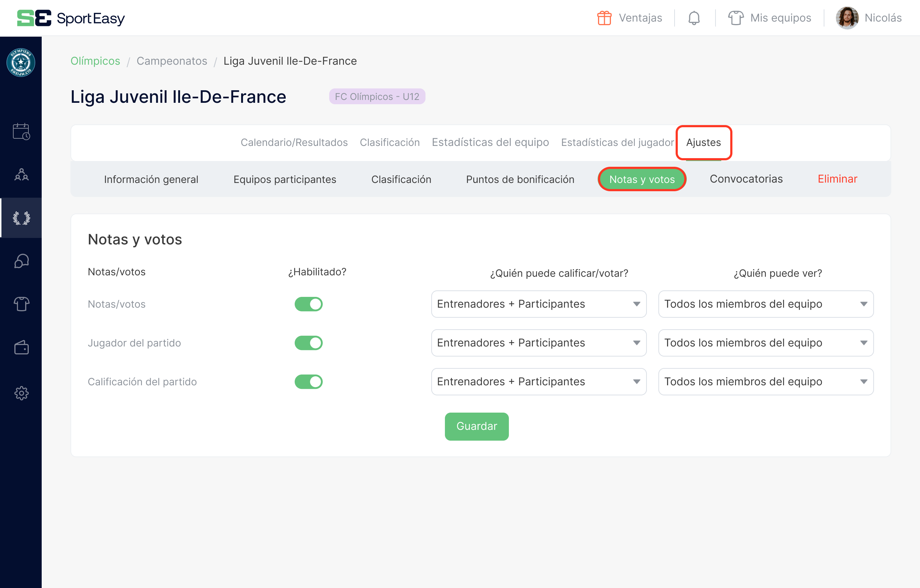Open Clasificación settings sub-tab
Viewport: 920px width, 588px height.
coord(401,179)
